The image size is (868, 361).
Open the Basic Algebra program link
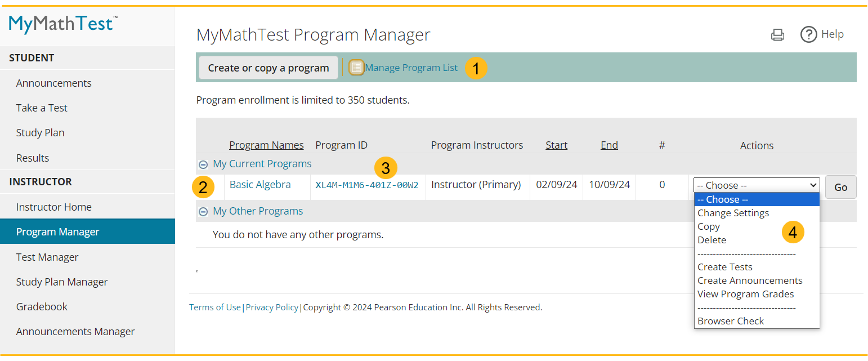260,184
